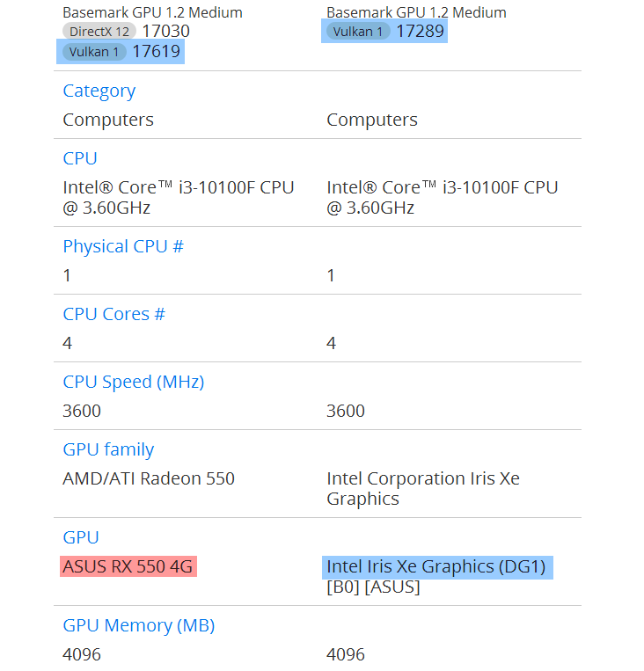Follow the Physical CPU # link

point(122,246)
